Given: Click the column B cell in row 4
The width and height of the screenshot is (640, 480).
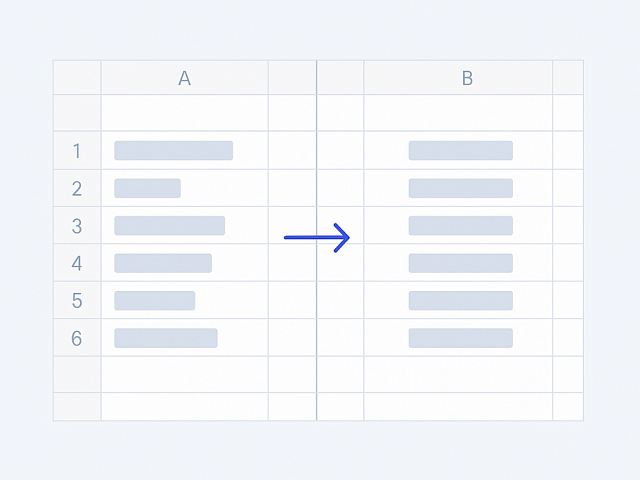Looking at the screenshot, I should 460,263.
